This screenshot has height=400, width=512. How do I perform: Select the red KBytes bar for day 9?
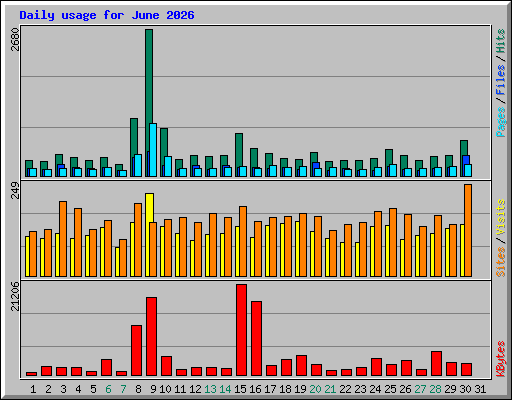[x=151, y=337]
